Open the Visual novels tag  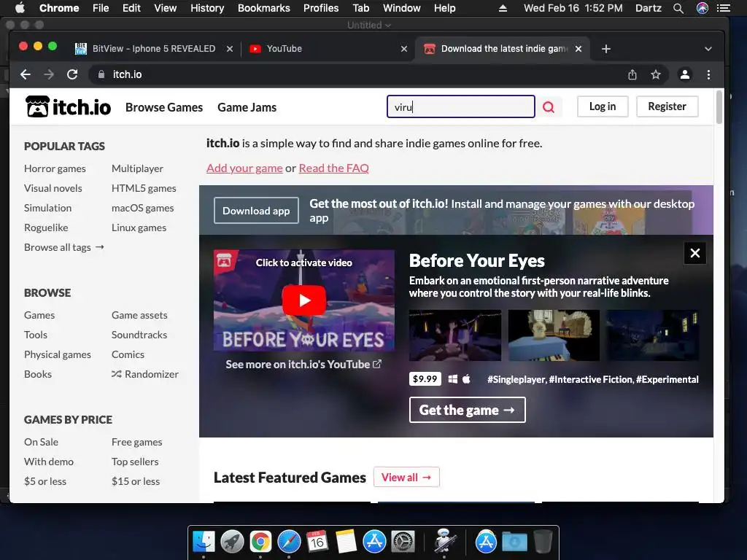coord(53,188)
